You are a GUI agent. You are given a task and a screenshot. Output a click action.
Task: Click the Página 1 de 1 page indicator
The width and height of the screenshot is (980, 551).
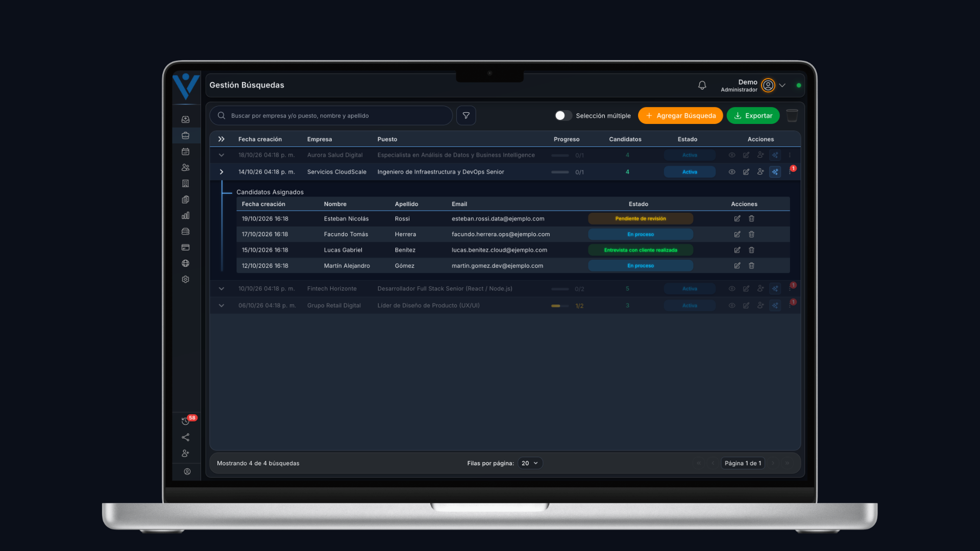(743, 463)
